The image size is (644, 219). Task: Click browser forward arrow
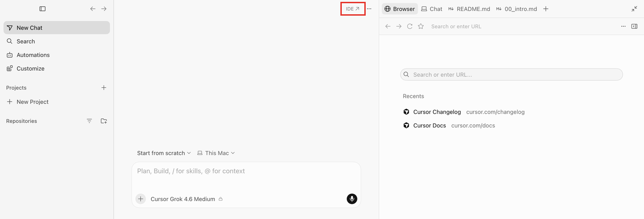click(x=399, y=26)
